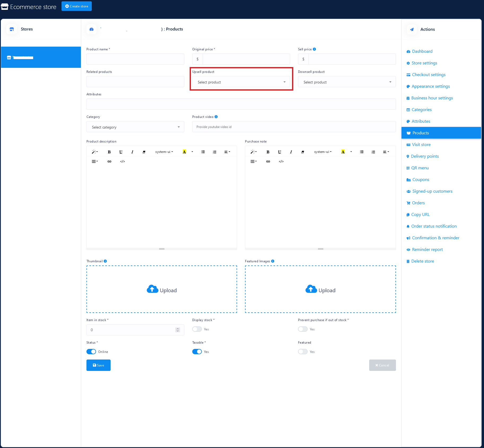Image resolution: width=484 pixels, height=448 pixels.
Task: Expand the Select category dropdown
Action: coord(135,127)
